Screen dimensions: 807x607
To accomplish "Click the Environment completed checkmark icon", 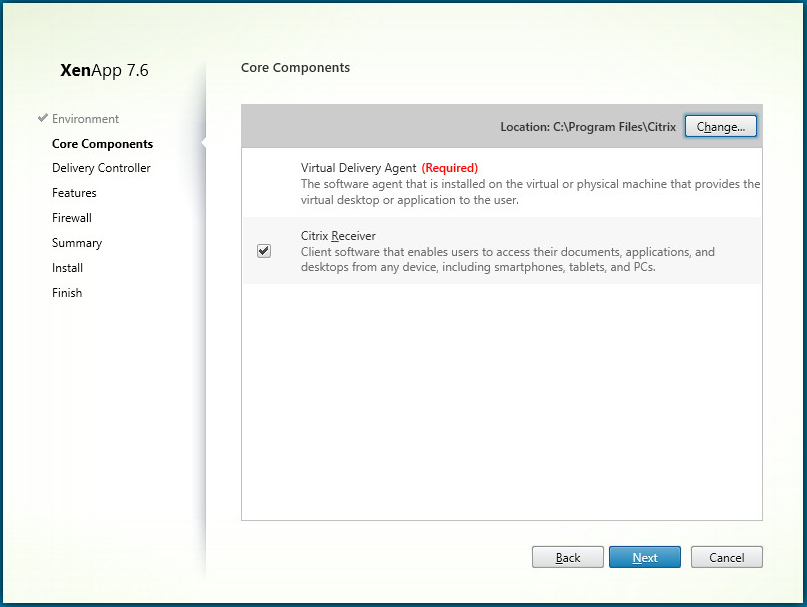I will point(43,118).
